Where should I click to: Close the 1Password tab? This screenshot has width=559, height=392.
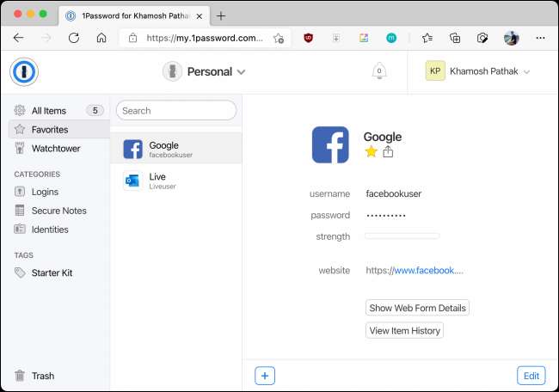[x=200, y=16]
